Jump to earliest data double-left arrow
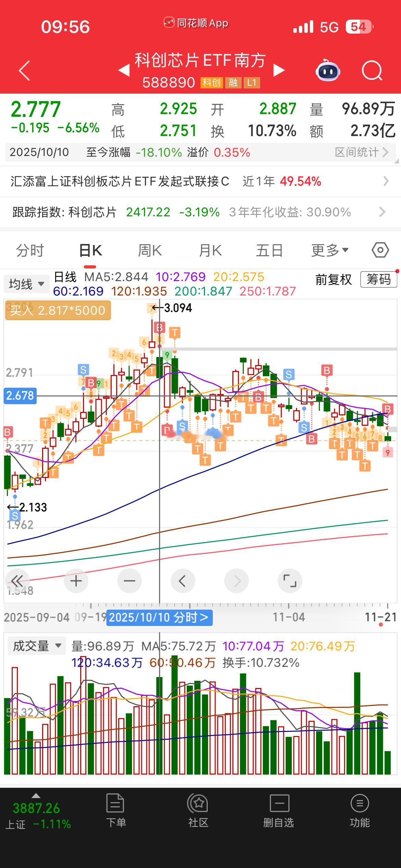 pos(17,581)
